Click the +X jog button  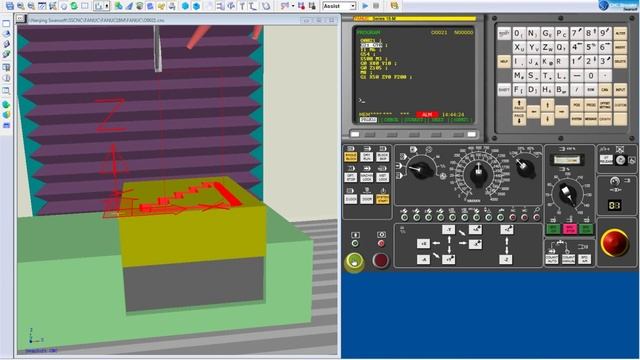(423, 244)
